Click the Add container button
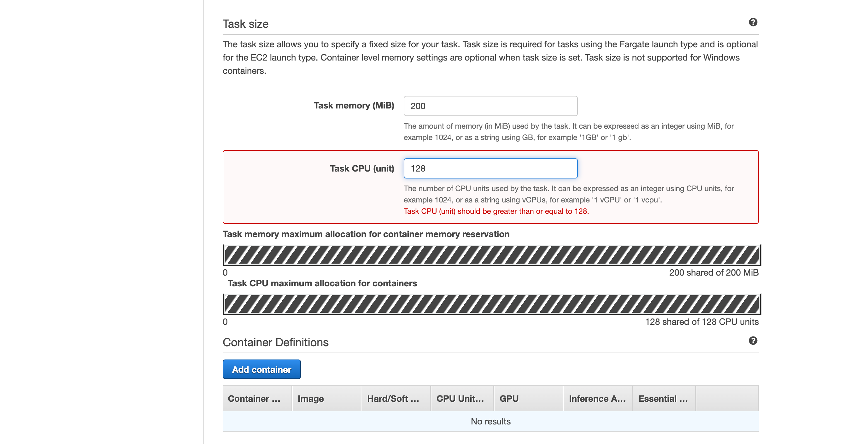 tap(261, 369)
